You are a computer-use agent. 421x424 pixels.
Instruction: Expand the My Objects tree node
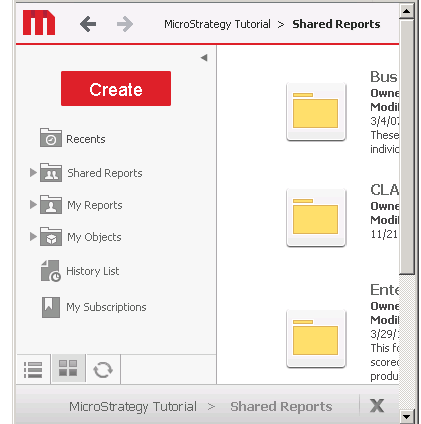click(x=33, y=236)
